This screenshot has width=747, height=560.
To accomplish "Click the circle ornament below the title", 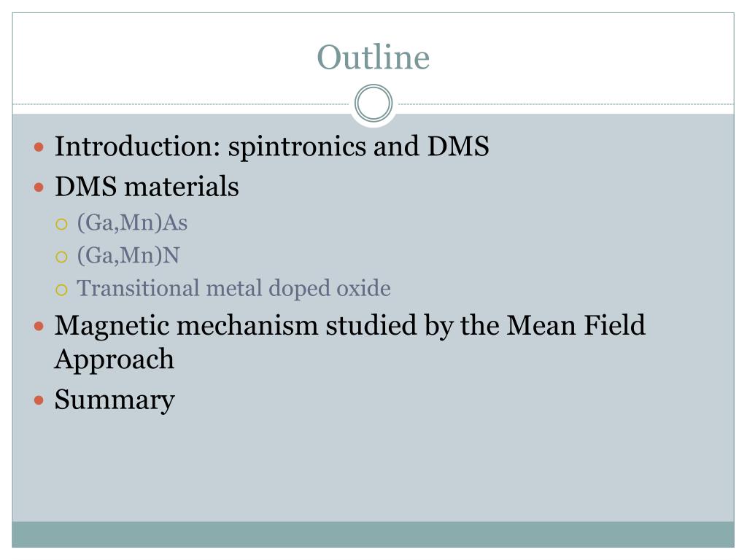I will [x=373, y=104].
